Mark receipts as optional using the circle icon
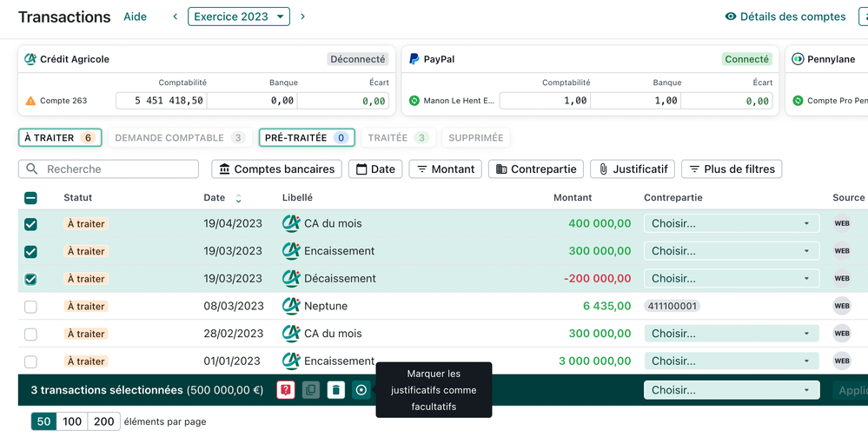Screen dimensions: 868x437 (x=361, y=390)
